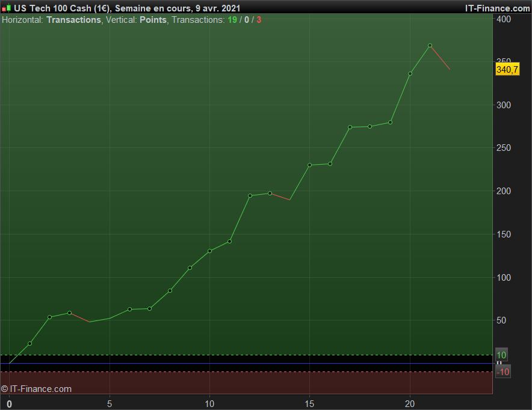
Task: Click the © IT-Finance.com watermark
Action: click(36, 389)
